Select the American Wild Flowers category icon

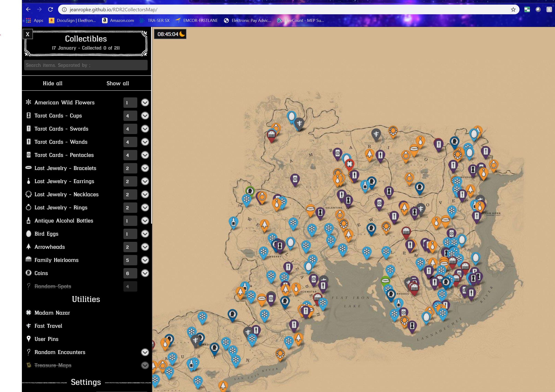pyautogui.click(x=29, y=102)
